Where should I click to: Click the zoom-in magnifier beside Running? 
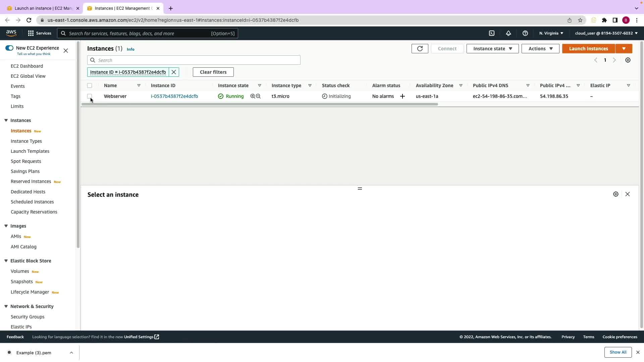[253, 96]
